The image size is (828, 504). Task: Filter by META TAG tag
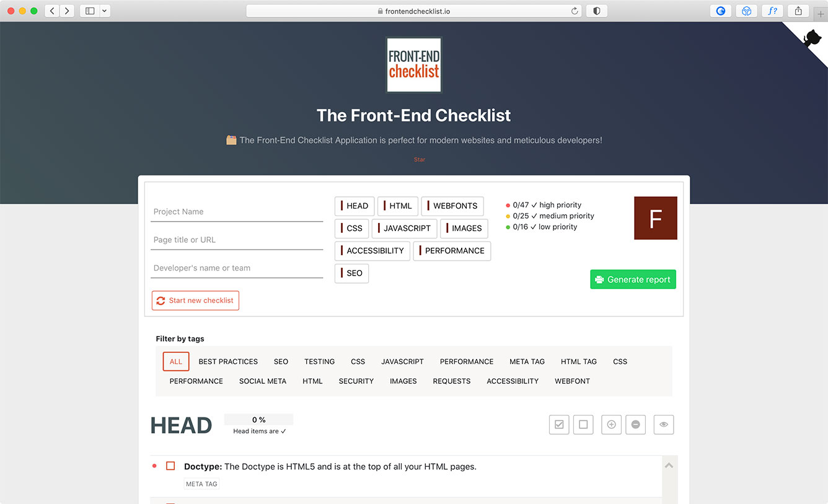pyautogui.click(x=527, y=362)
